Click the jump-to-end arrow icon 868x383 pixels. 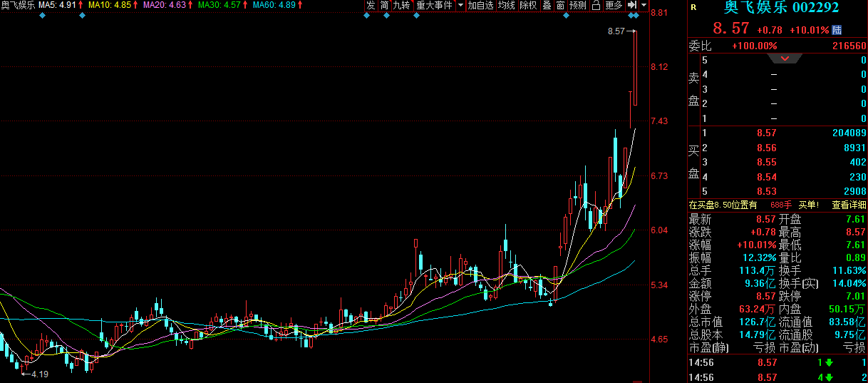point(631,6)
